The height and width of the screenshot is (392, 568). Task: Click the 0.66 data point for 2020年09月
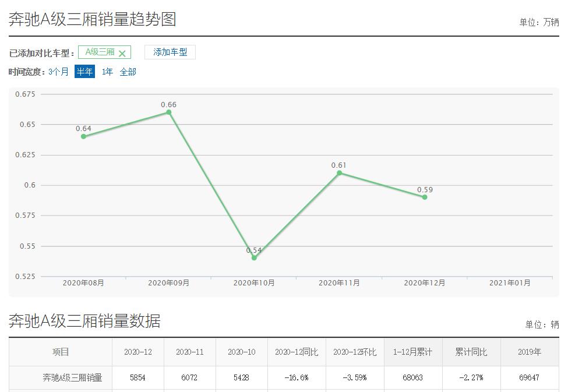pos(169,112)
